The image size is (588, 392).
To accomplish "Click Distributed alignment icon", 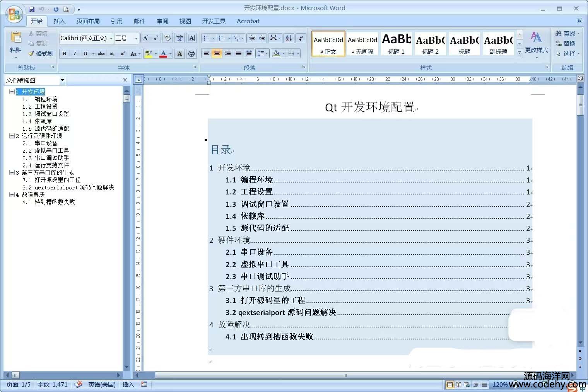I will click(x=250, y=53).
